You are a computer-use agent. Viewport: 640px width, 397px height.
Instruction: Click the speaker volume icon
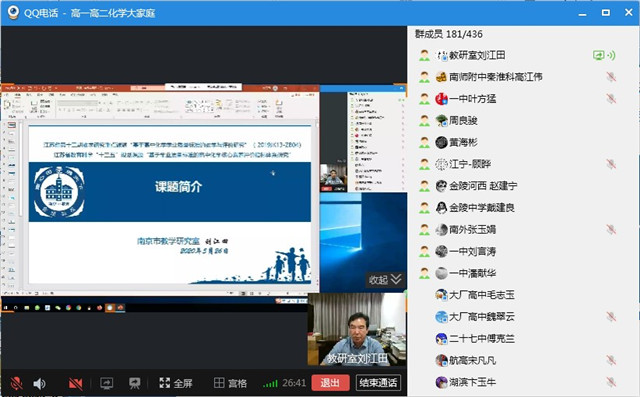pyautogui.click(x=39, y=384)
